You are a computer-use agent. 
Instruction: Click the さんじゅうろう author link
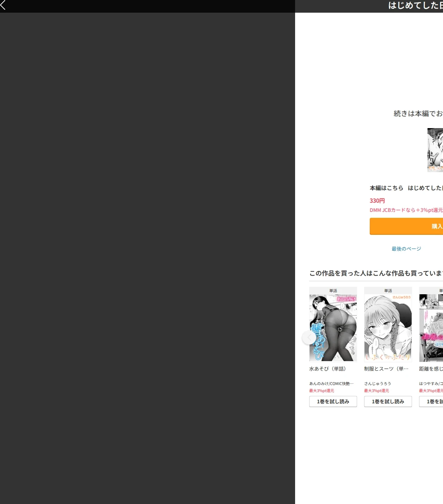pyautogui.click(x=378, y=384)
